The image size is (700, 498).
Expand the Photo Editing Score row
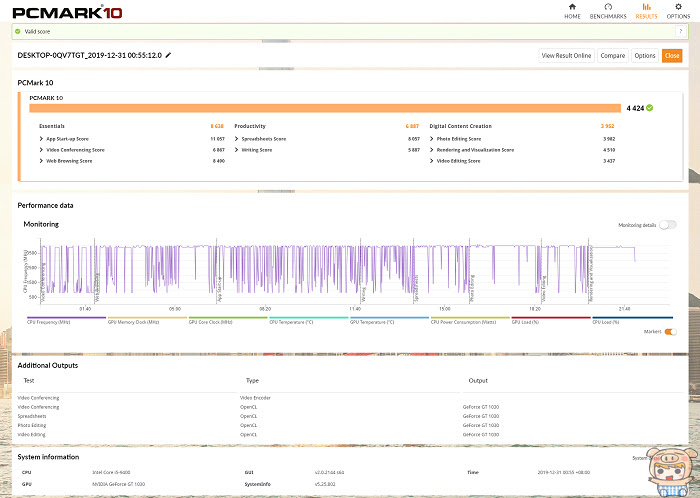tap(432, 139)
